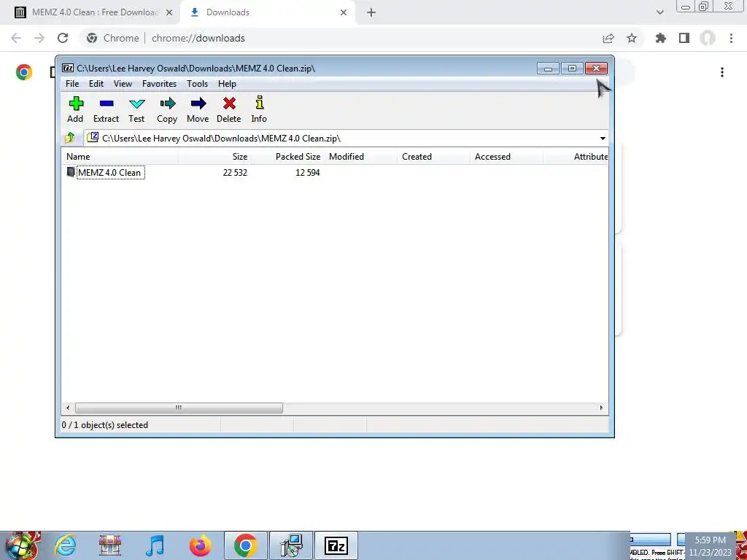Open the Chrome profile avatar
This screenshot has height=560, width=747.
point(708,38)
